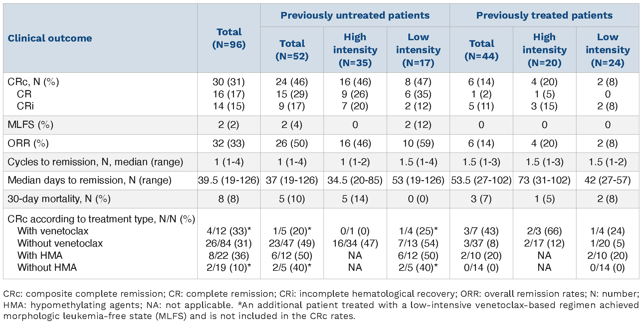This screenshot has width=644, height=327.
Task: Click the 'Clinical outcome' column header
Action: pos(50,38)
